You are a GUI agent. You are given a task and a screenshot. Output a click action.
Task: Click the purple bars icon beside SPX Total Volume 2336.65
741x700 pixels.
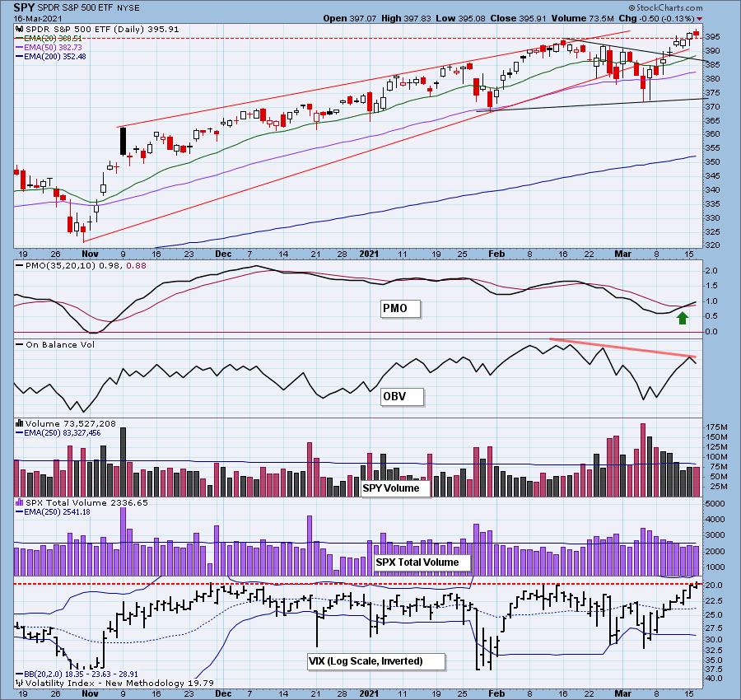click(20, 502)
